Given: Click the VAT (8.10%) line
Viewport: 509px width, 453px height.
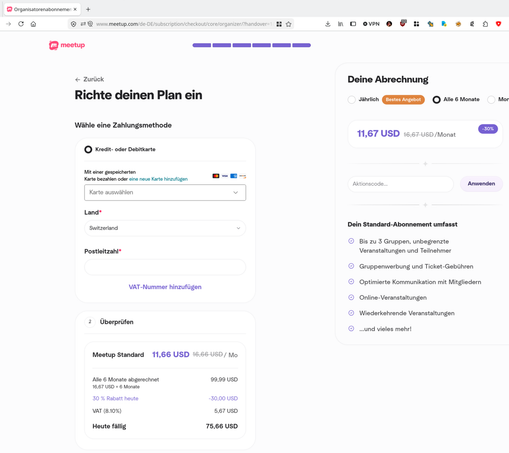Looking at the screenshot, I should coord(165,411).
